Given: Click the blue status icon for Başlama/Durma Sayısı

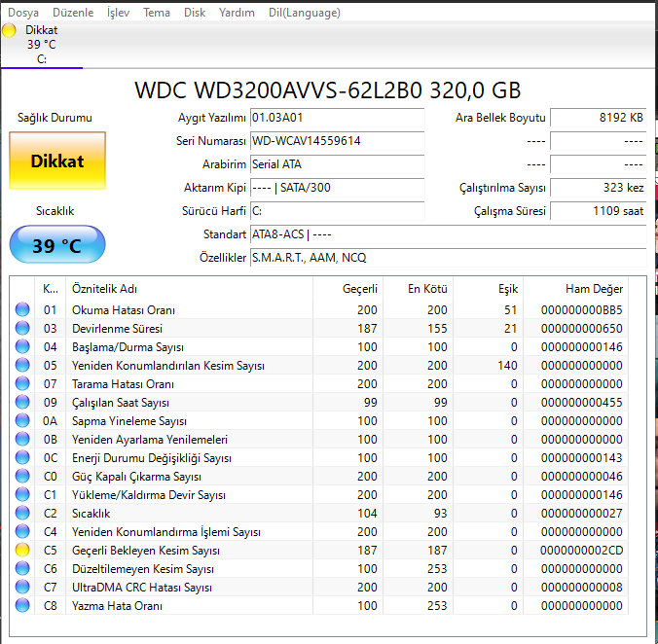Looking at the screenshot, I should 22,346.
